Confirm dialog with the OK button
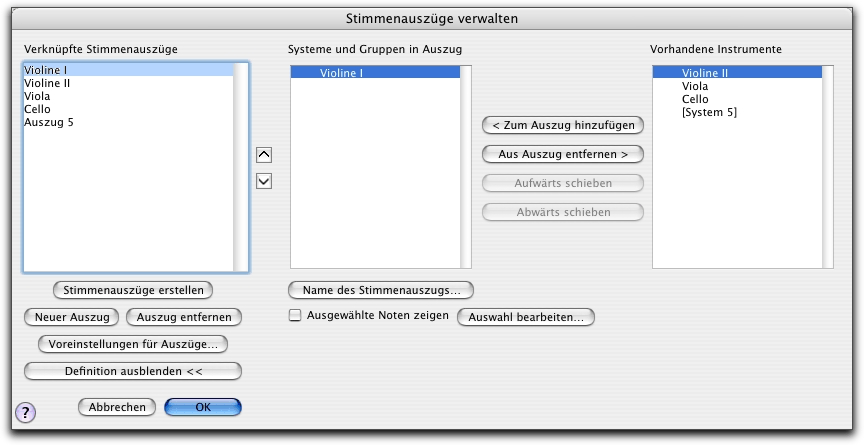The height and width of the screenshot is (445, 864). [x=203, y=407]
